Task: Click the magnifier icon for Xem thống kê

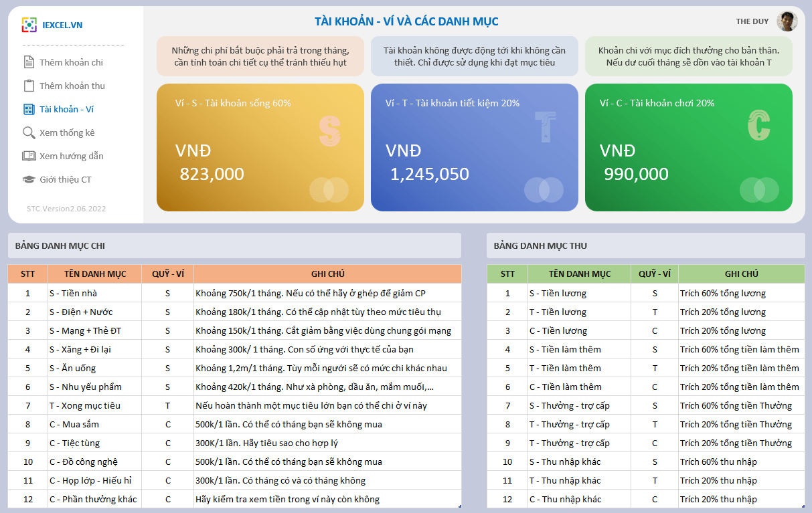Action: (29, 132)
